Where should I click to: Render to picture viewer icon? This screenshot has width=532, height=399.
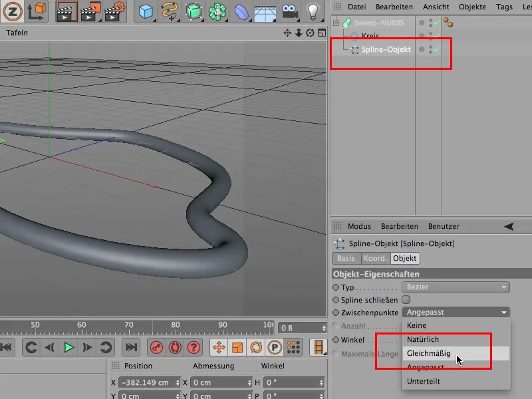90,11
